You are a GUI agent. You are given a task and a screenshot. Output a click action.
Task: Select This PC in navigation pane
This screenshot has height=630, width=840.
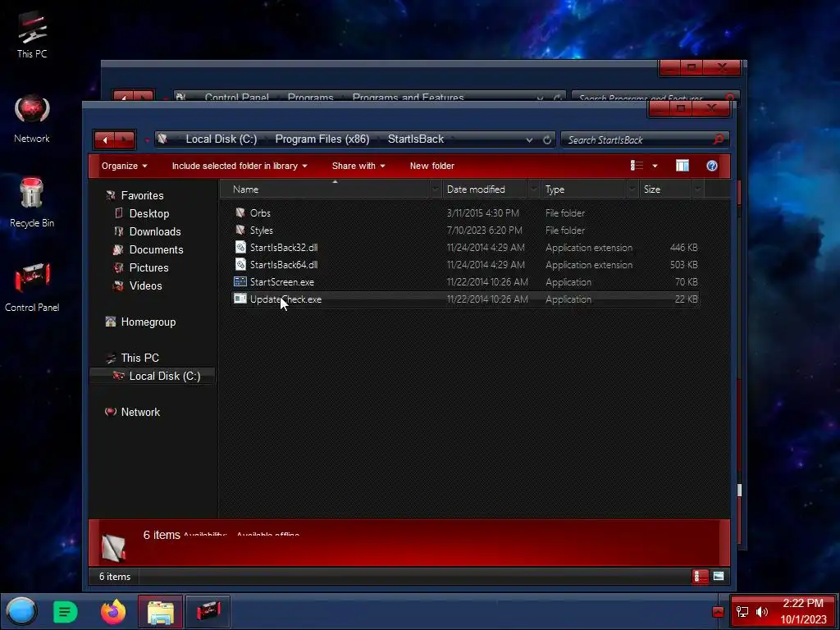click(x=139, y=358)
